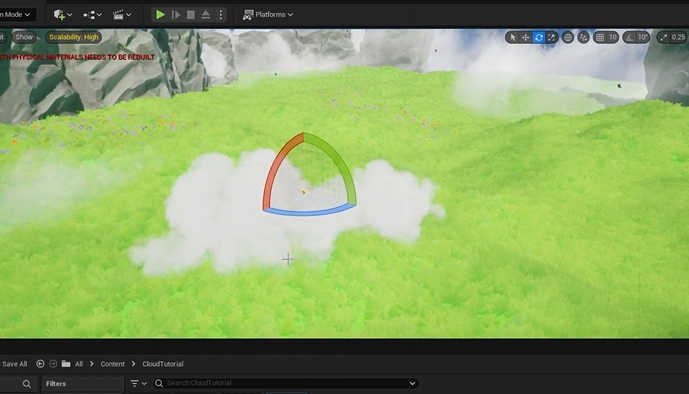Choose the Rotate tool in viewport toolbar
The height and width of the screenshot is (394, 689).
539,37
